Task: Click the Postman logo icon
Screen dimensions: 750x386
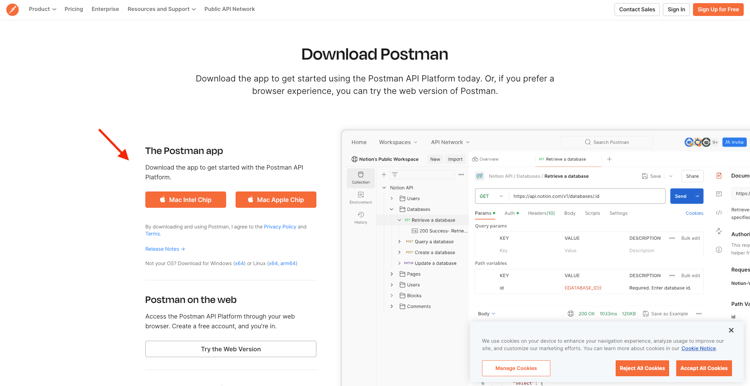Action: (12, 10)
